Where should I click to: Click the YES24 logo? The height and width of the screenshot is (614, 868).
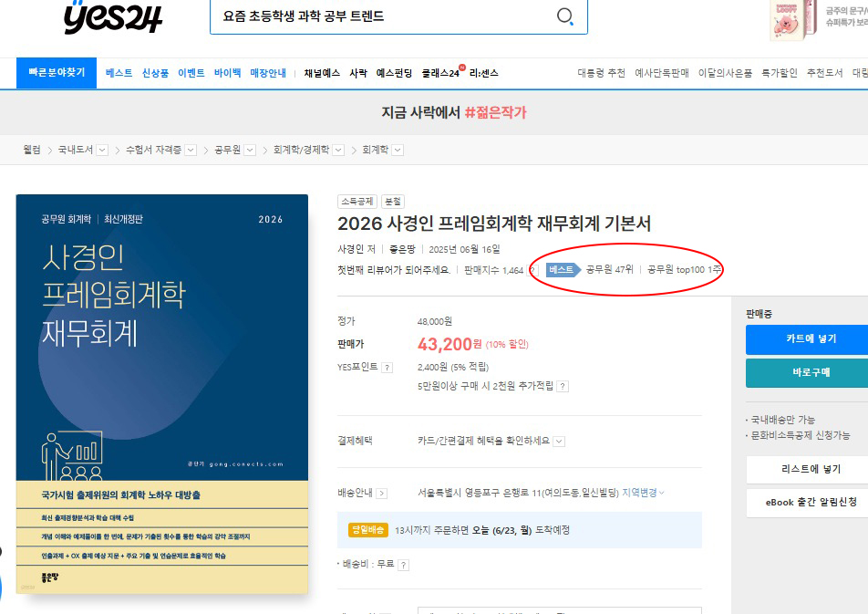[113, 16]
